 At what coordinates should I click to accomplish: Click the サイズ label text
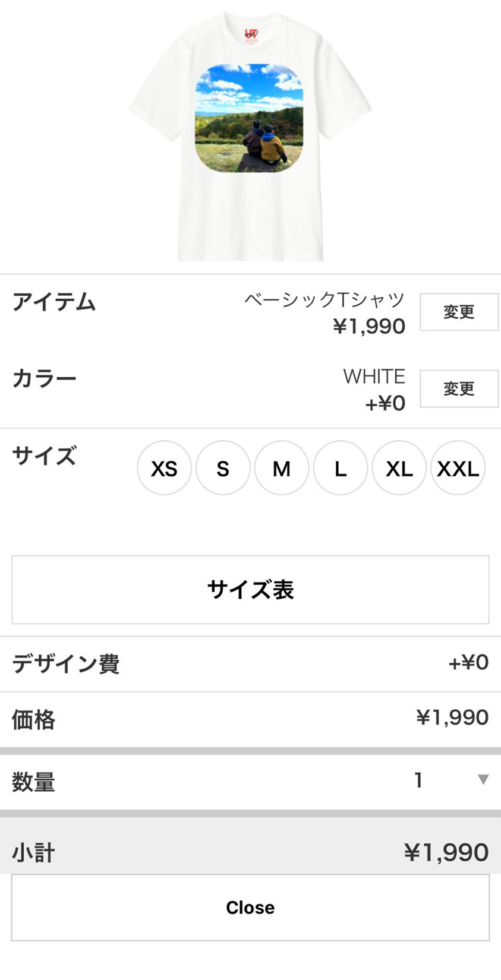pyautogui.click(x=45, y=456)
